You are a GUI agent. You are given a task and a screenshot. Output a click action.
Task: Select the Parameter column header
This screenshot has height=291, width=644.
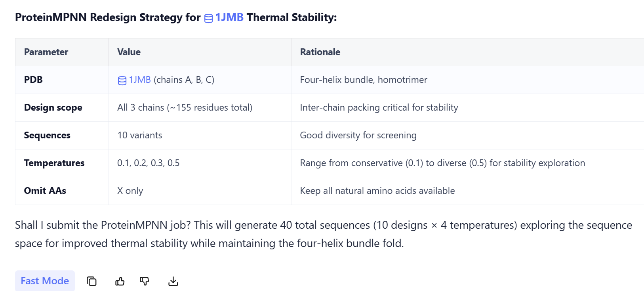coord(46,52)
